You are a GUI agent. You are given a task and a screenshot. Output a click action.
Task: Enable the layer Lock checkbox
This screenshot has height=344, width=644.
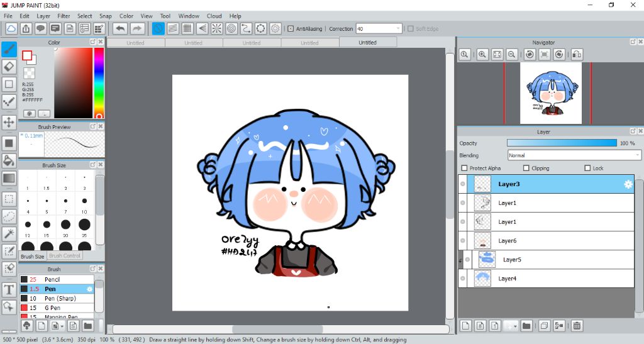click(587, 169)
